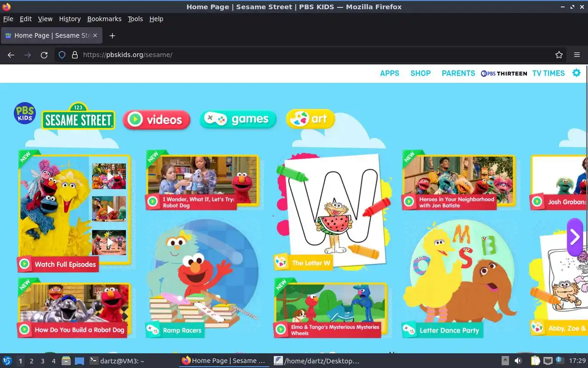The image size is (588, 368).
Task: Close the Sesame Street browser tab
Action: tap(95, 35)
